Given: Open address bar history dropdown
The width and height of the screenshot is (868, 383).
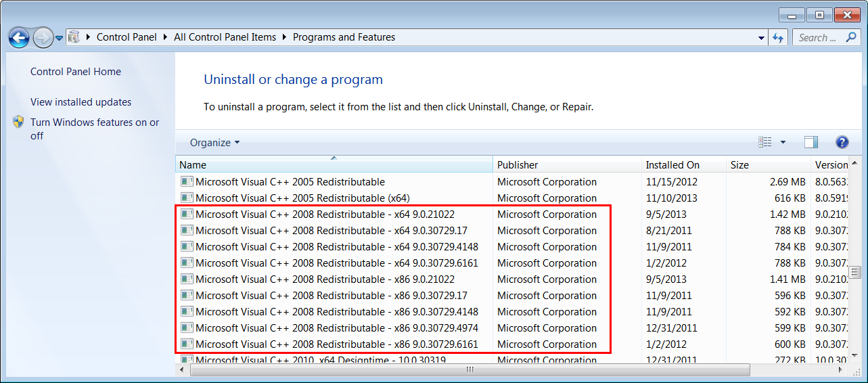Looking at the screenshot, I should click(x=762, y=38).
